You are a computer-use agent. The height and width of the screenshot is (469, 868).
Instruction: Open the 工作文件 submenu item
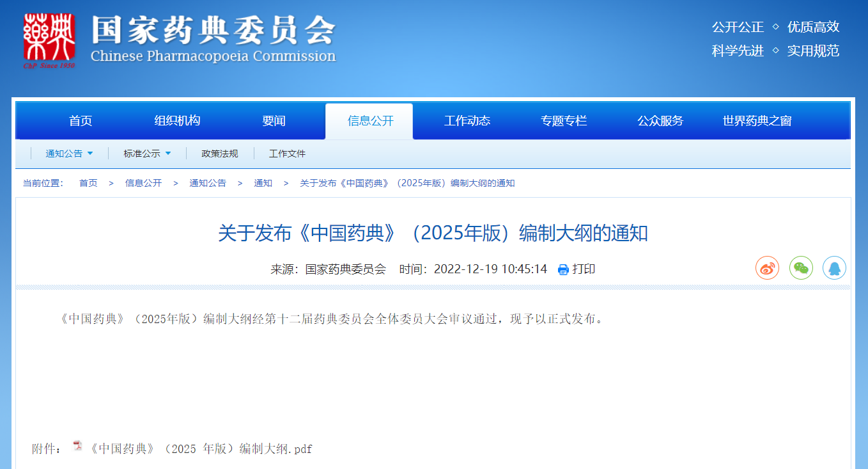coord(287,154)
